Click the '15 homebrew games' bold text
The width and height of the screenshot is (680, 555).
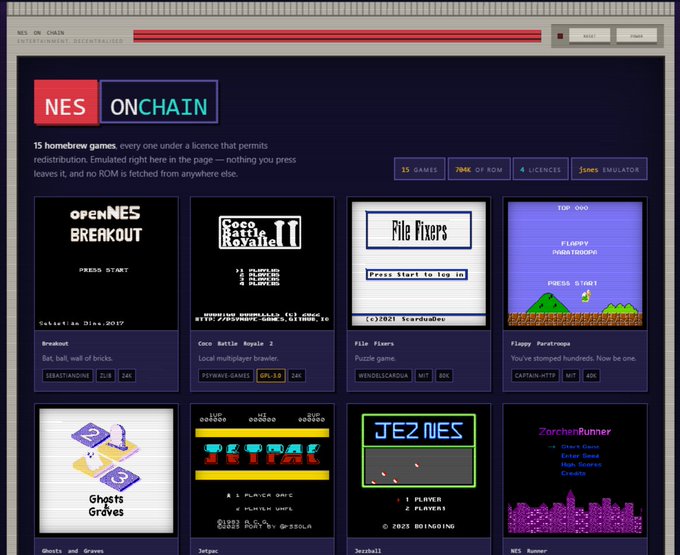[x=75, y=146]
